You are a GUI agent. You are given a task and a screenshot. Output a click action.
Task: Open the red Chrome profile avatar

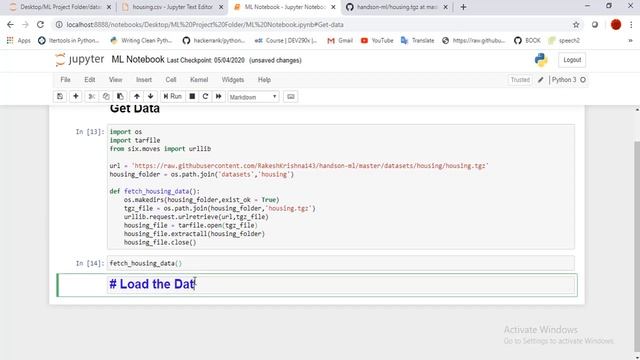tap(616, 24)
